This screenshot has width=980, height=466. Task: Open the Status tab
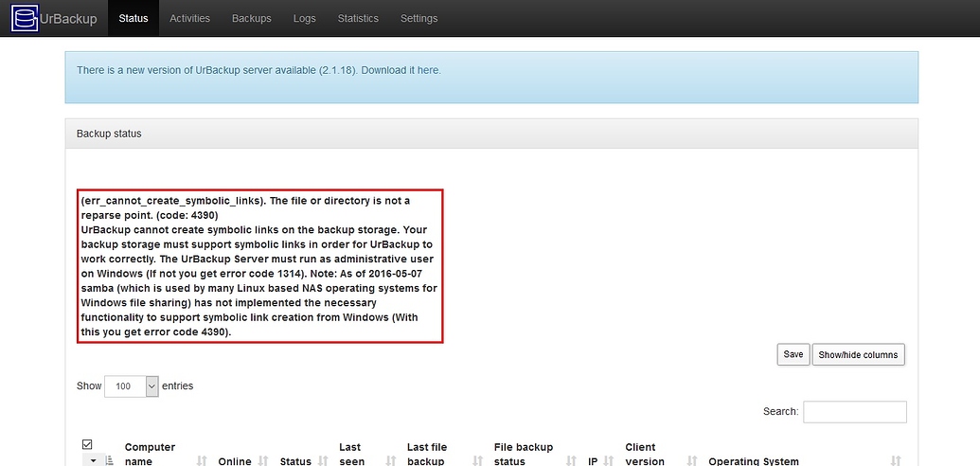tap(134, 18)
